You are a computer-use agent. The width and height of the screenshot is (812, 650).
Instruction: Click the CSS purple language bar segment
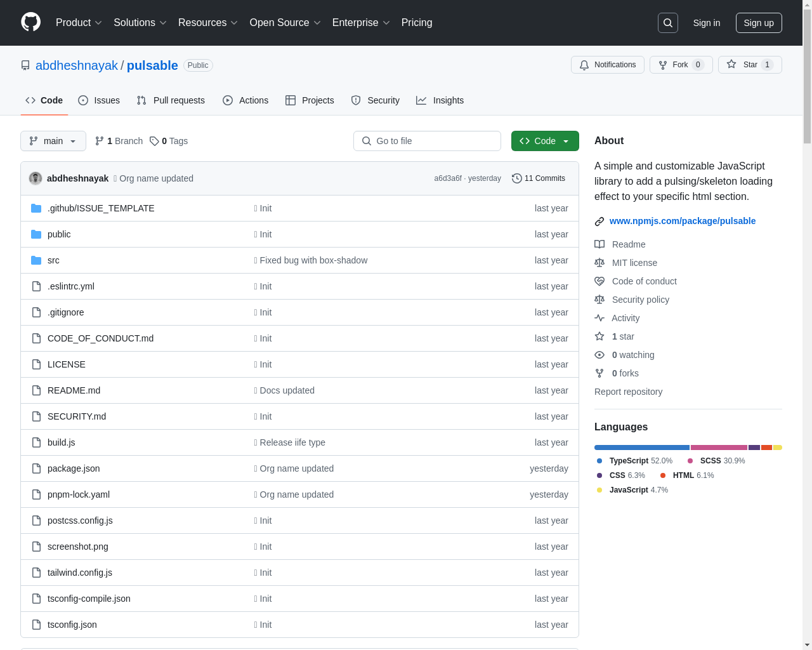(x=754, y=448)
